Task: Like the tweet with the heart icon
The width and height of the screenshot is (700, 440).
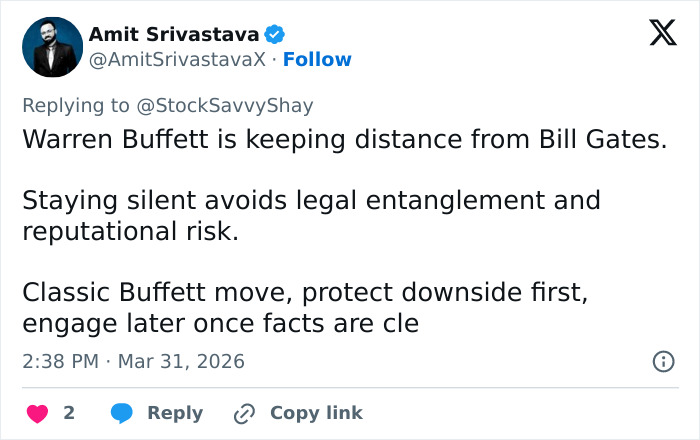Action: click(x=37, y=413)
